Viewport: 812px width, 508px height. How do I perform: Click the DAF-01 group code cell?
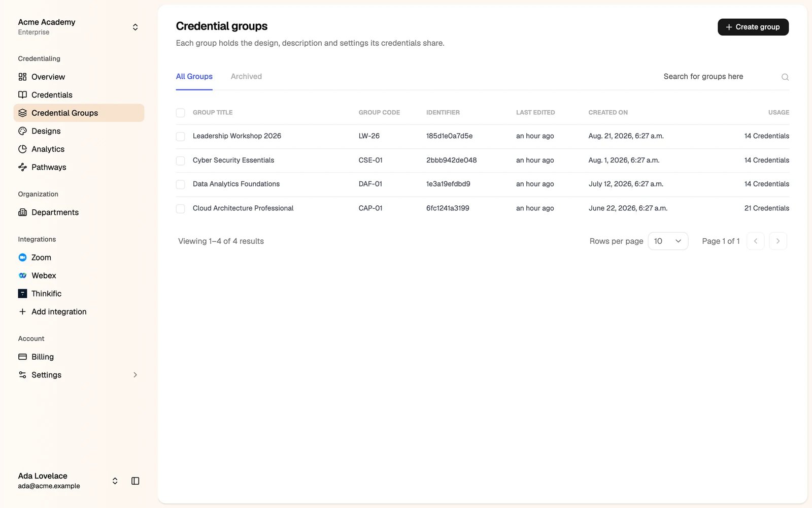[370, 184]
